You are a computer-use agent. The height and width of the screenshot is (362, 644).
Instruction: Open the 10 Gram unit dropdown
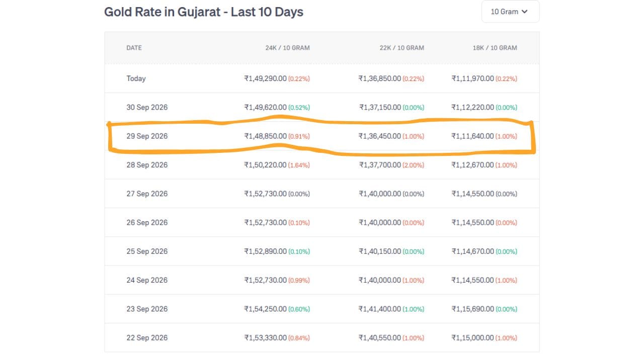[510, 12]
